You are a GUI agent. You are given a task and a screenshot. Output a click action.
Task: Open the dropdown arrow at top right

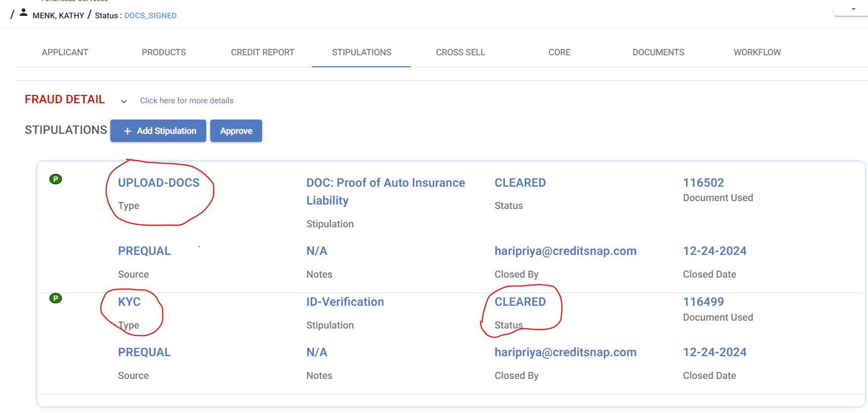(x=853, y=9)
